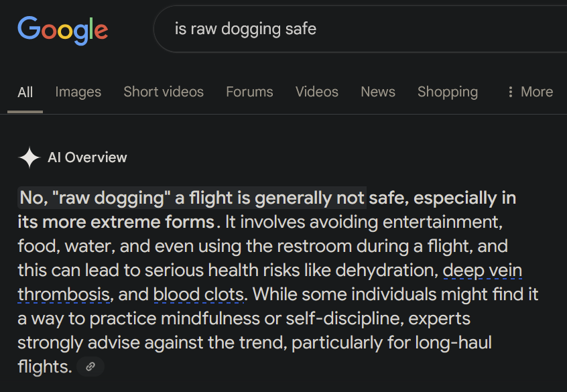Switch to the Videos tab

[317, 92]
